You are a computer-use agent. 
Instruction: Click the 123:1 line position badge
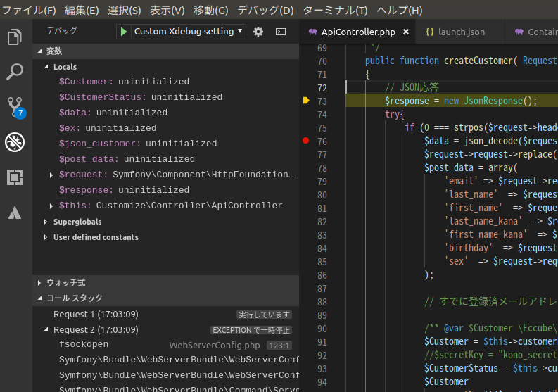click(279, 346)
